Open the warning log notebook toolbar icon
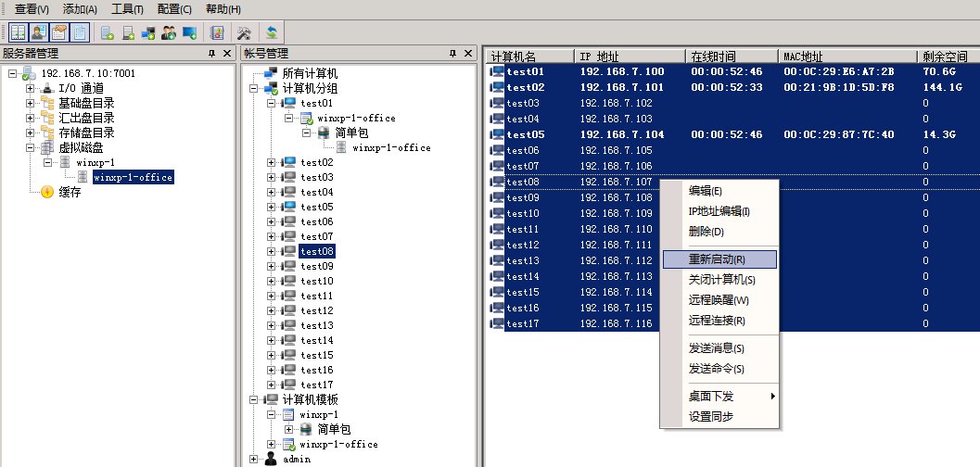Viewport: 980px width, 467px height. point(217,32)
